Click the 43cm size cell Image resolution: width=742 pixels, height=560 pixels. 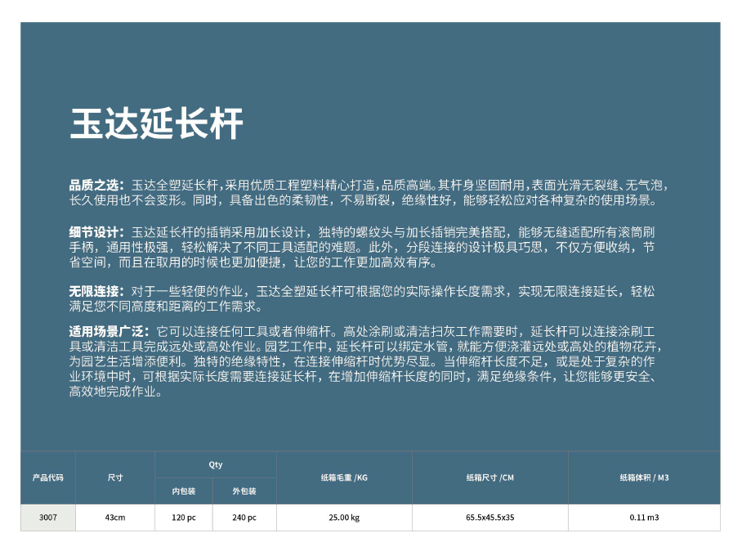(115, 517)
